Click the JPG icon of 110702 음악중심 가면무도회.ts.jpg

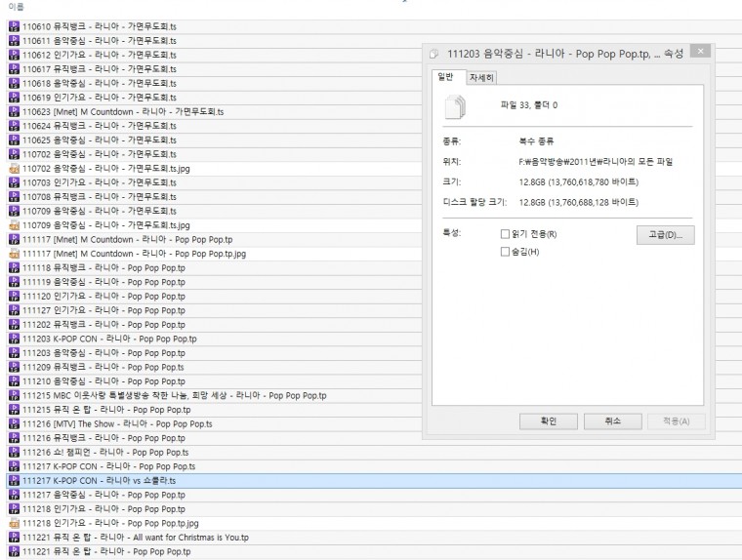coord(15,169)
